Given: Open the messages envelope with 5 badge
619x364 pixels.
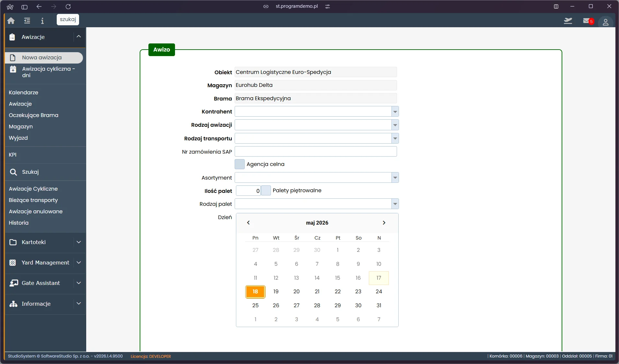Looking at the screenshot, I should 588,21.
